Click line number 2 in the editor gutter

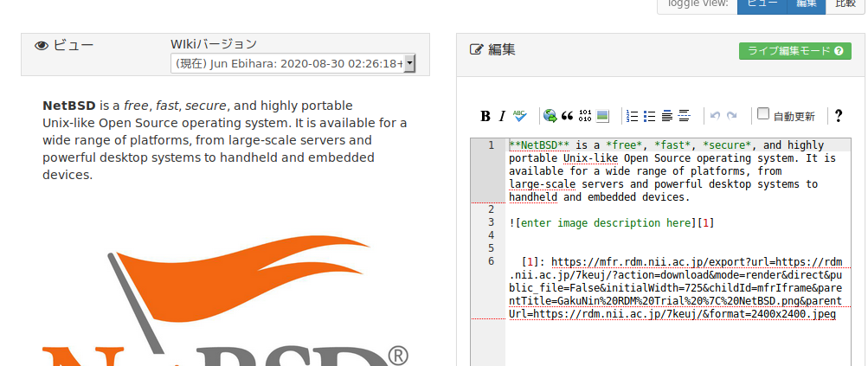491,210
